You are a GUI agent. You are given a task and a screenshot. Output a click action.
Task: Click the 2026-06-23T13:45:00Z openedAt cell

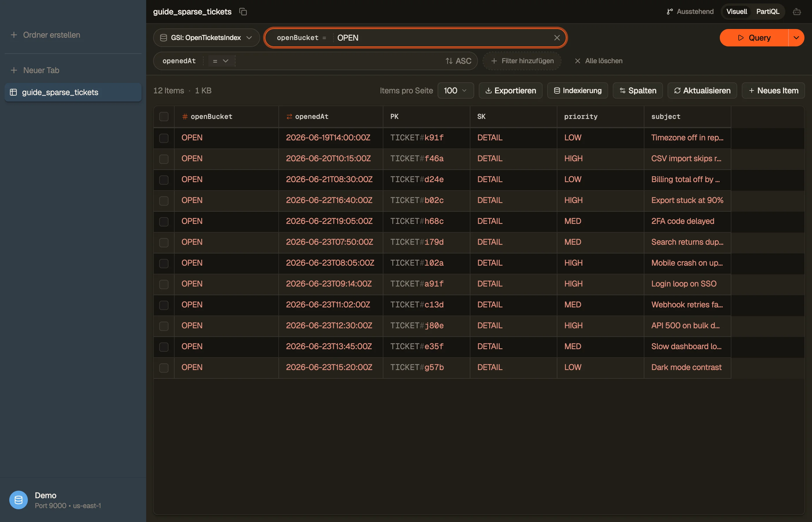pos(331,347)
